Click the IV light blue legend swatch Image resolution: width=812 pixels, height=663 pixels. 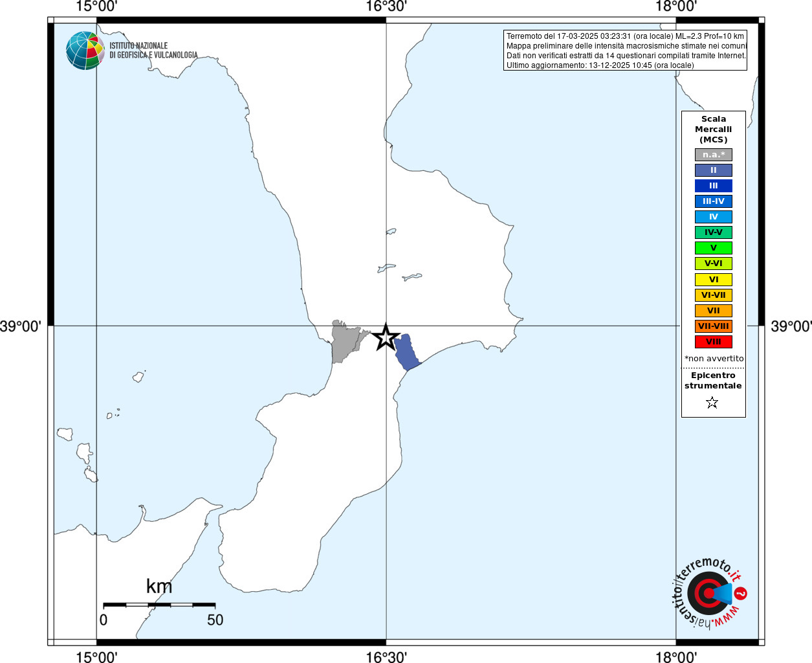[714, 217]
